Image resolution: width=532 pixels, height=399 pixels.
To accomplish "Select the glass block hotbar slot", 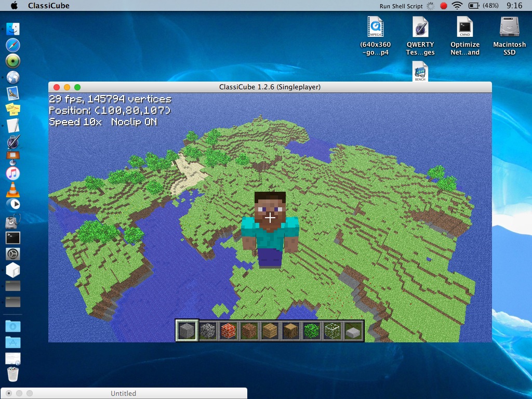I will [332, 330].
